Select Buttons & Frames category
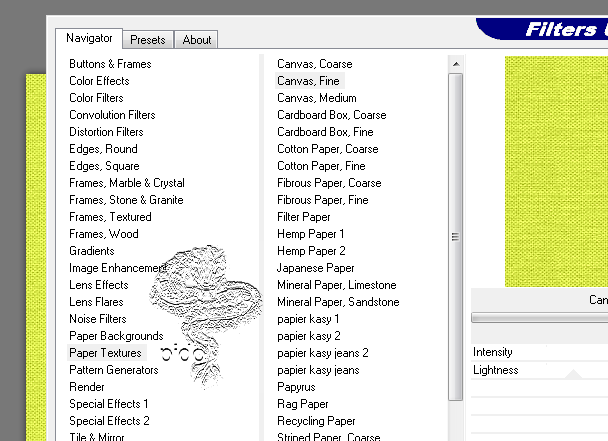608x441 pixels. (110, 64)
